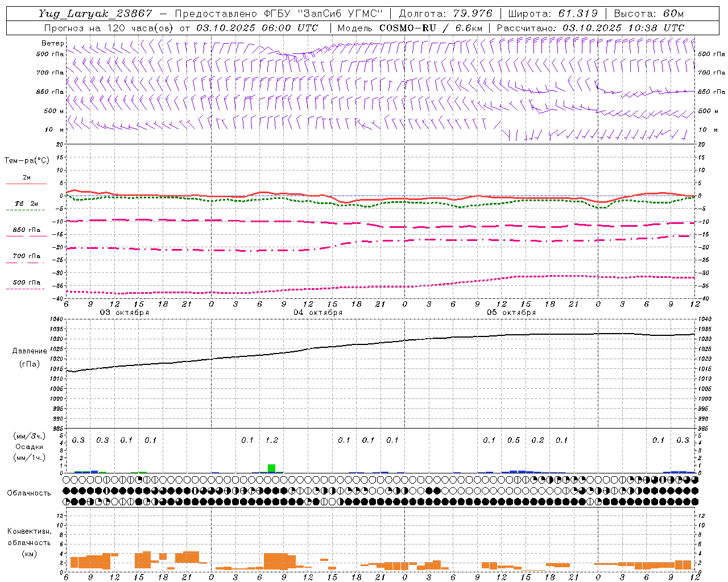Select the Давление pressure panel label
The height and width of the screenshot is (582, 728).
pyautogui.click(x=30, y=351)
